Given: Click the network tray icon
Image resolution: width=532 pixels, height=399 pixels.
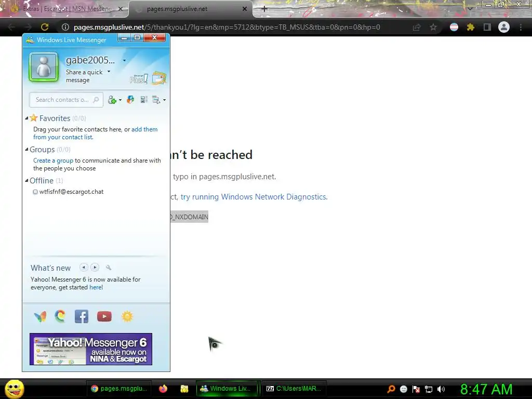Looking at the screenshot, I should [x=429, y=389].
